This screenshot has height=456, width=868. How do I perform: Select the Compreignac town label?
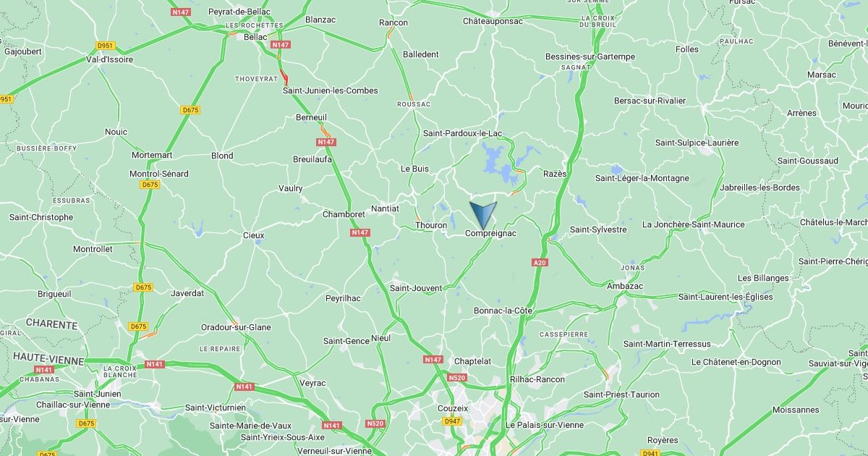tap(491, 234)
